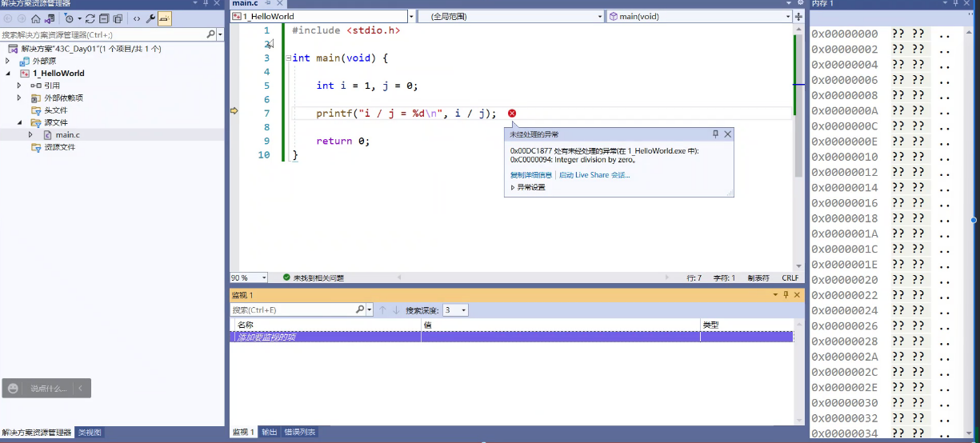Pin the Solution Explorer panel
The image size is (980, 443).
(206, 3)
